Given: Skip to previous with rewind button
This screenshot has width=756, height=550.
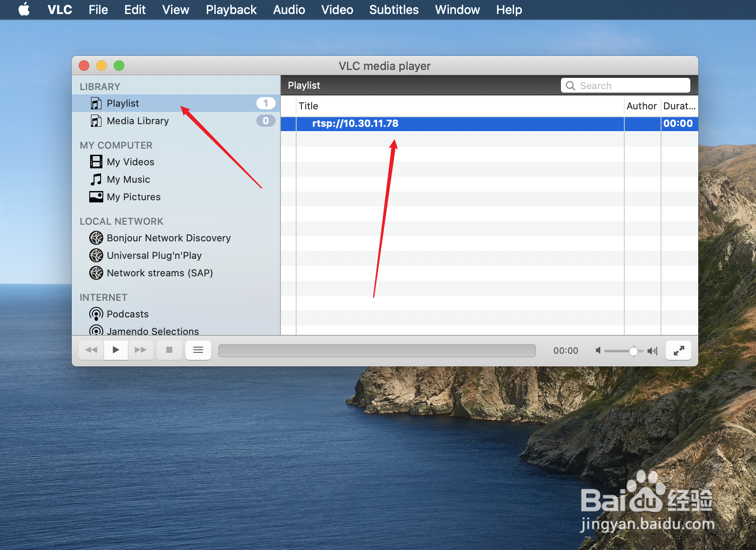Looking at the screenshot, I should 91,350.
